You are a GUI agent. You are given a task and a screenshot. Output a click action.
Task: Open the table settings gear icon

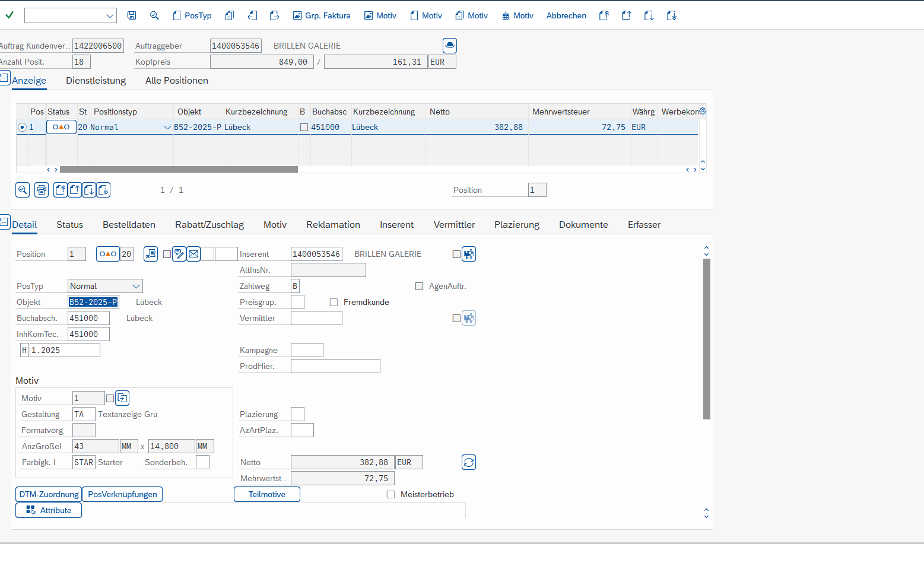[703, 111]
